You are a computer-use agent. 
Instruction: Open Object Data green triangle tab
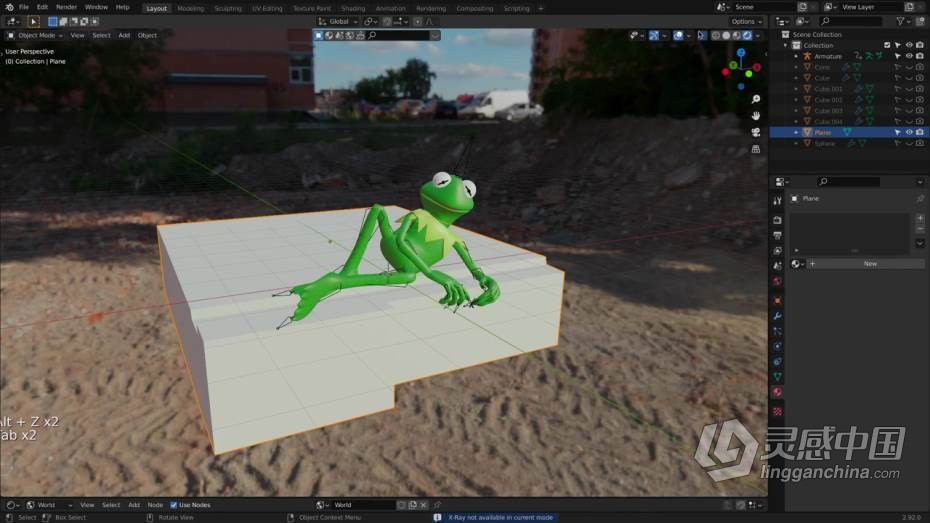point(777,377)
